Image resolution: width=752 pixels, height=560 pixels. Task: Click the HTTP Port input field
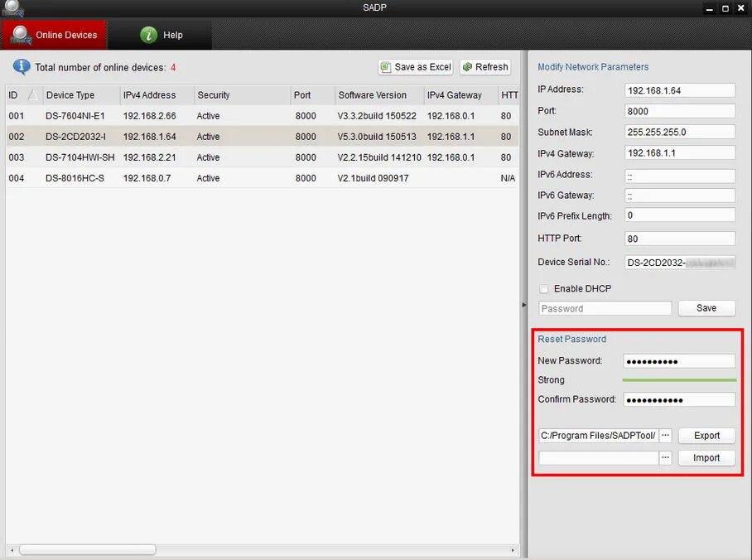(x=680, y=239)
